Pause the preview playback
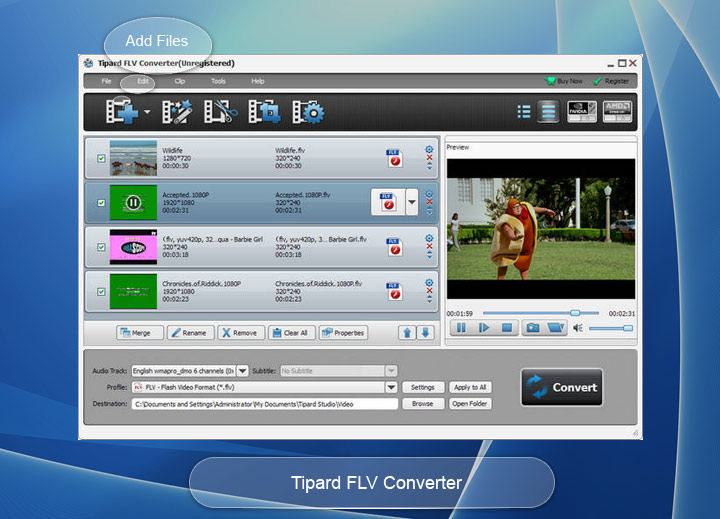The width and height of the screenshot is (720, 519). pos(461,327)
